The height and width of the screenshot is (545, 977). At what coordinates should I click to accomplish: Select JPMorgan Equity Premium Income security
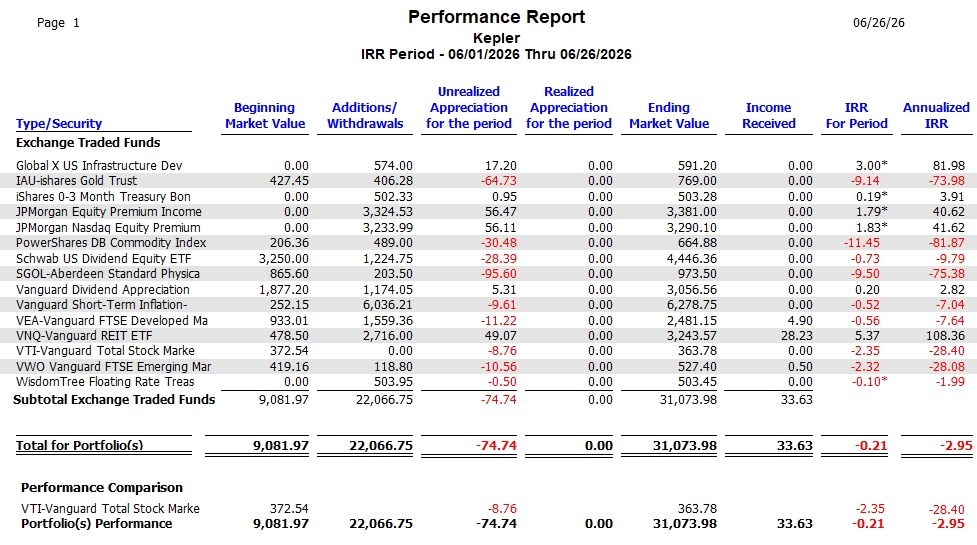(108, 212)
